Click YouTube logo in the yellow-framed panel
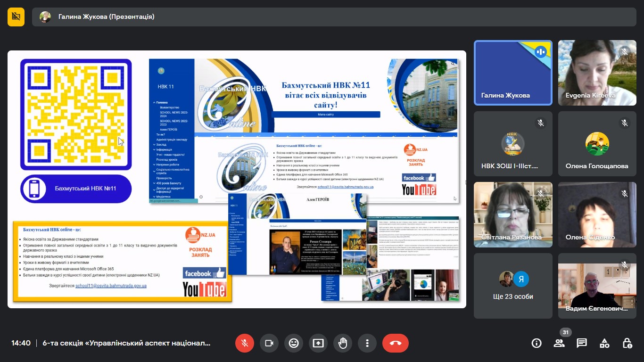Image resolution: width=644 pixels, height=362 pixels. (204, 289)
